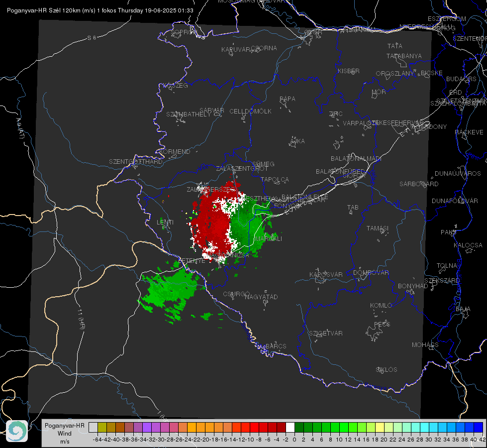Click the NAGYATÁD city label
The image size is (487, 448).
point(261,297)
